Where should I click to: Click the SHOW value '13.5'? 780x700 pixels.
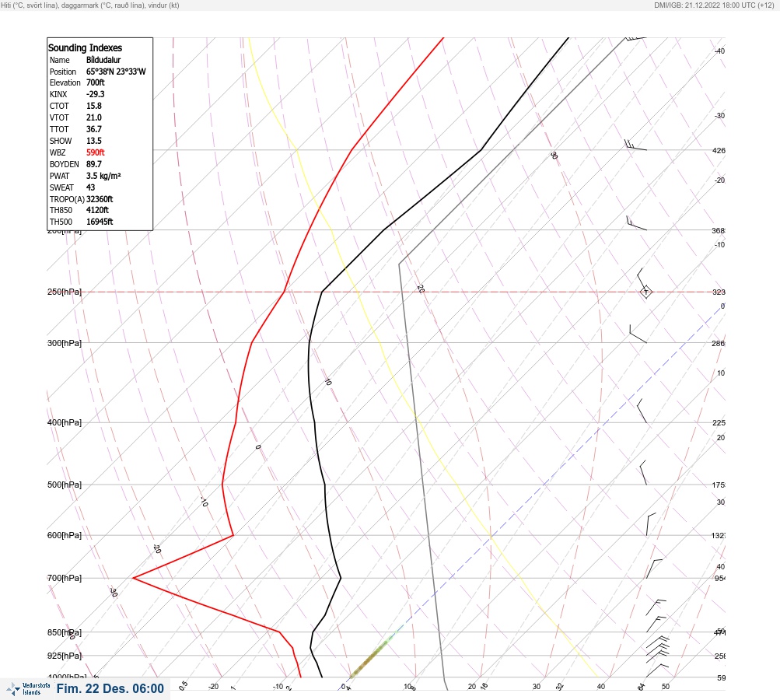(x=93, y=141)
